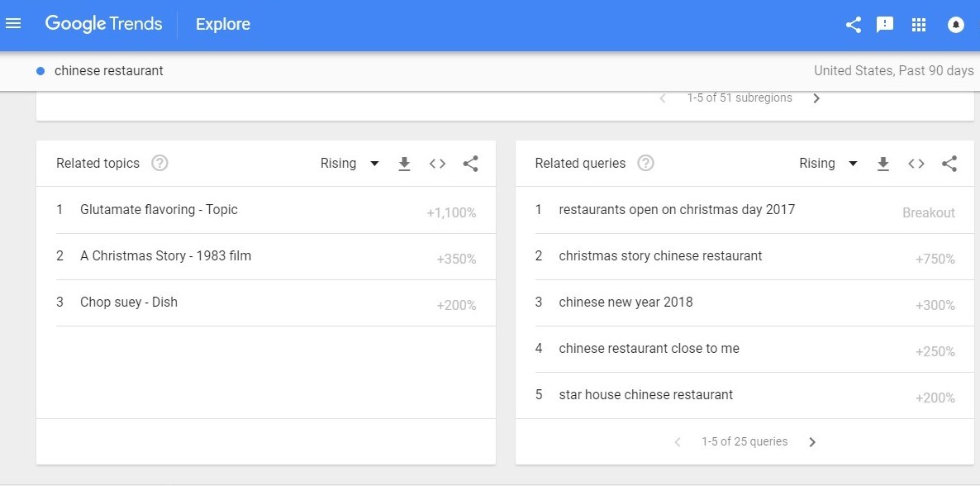Screen dimensions: 980x486
Task: Expand Rising dropdown in Related queries
Action: (x=829, y=164)
